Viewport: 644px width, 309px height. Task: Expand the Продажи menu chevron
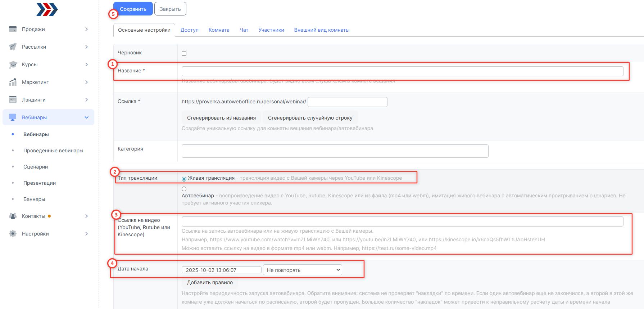point(86,29)
